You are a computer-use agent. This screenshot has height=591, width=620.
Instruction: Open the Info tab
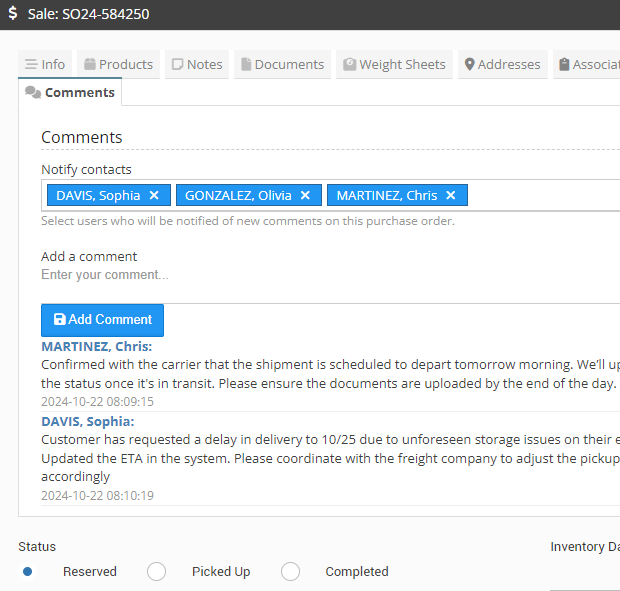click(45, 64)
